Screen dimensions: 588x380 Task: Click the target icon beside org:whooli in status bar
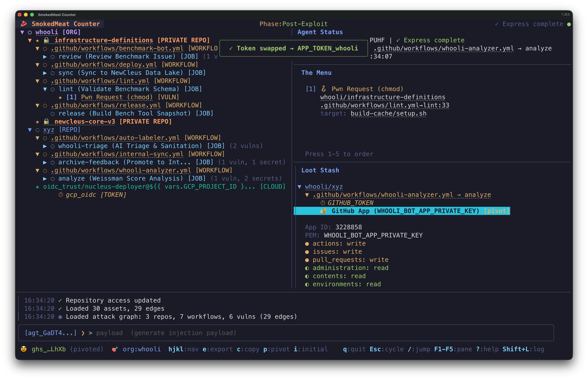[x=115, y=349]
